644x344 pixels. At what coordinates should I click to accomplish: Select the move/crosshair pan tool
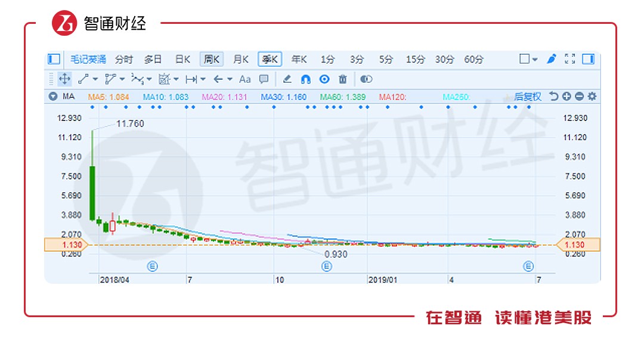click(64, 79)
